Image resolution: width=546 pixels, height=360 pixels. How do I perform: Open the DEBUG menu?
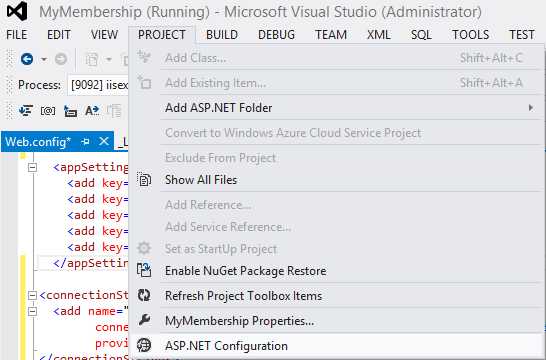(x=276, y=35)
